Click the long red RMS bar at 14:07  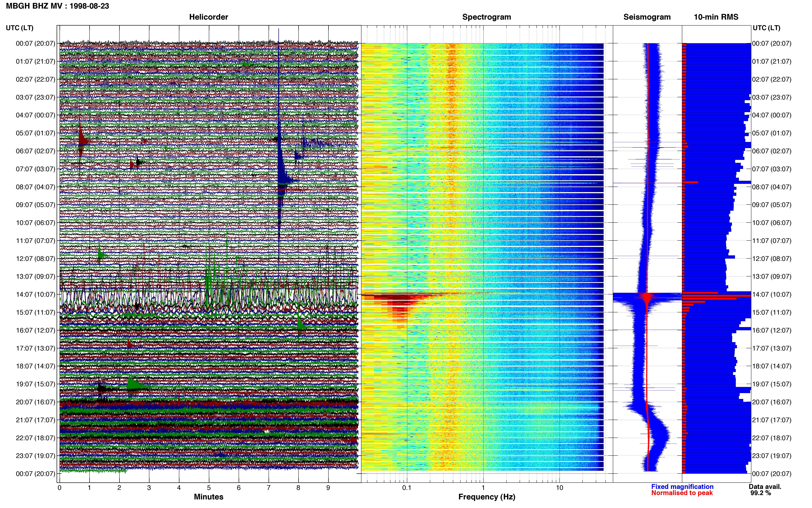717,296
